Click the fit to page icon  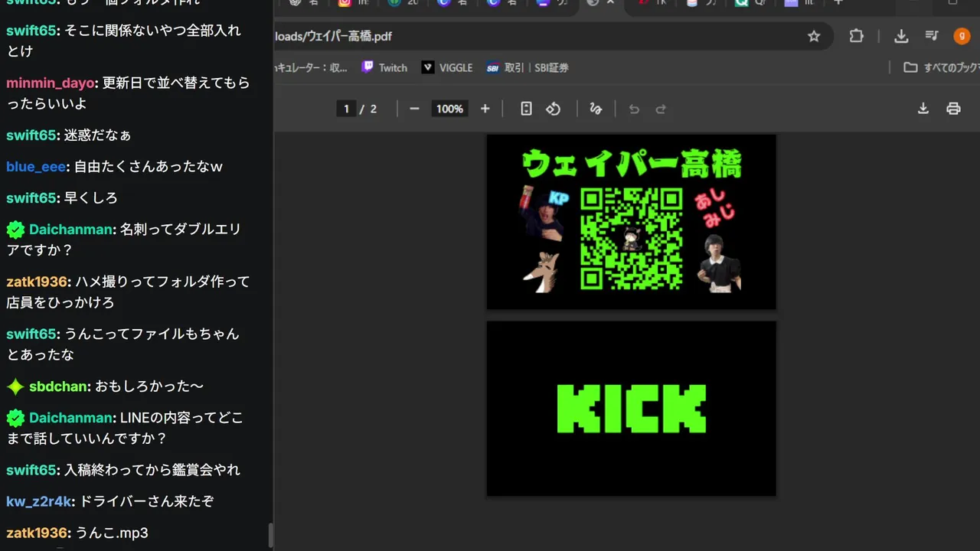tap(526, 109)
